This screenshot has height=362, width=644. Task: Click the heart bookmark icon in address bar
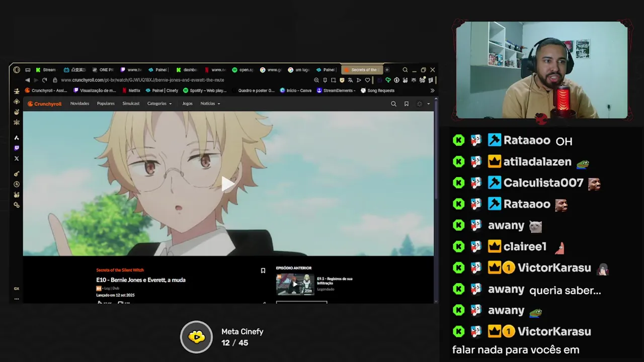tap(367, 80)
